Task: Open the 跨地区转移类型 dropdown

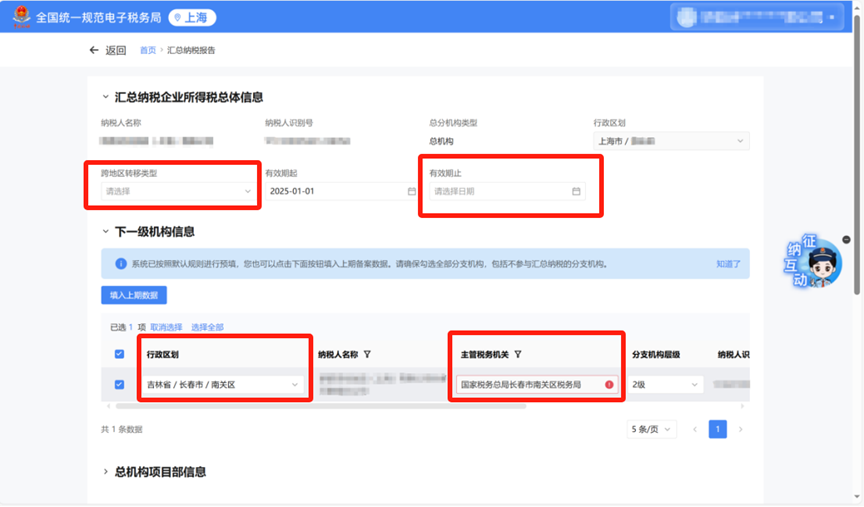Action: click(178, 191)
